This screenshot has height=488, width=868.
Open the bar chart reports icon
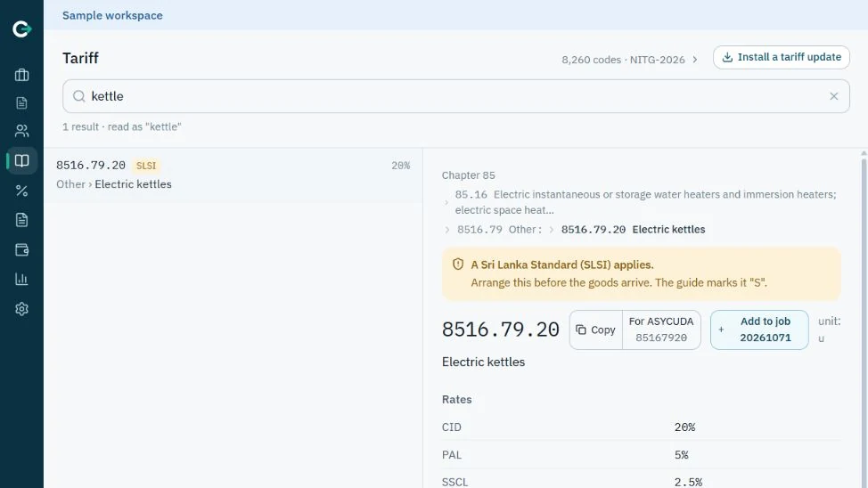click(x=21, y=279)
